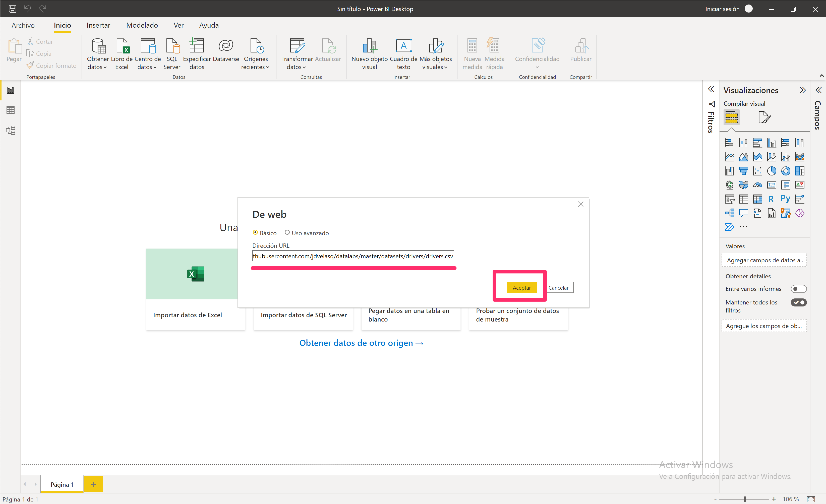Select the pie chart visualization
Image resolution: width=826 pixels, height=504 pixels.
(x=771, y=171)
